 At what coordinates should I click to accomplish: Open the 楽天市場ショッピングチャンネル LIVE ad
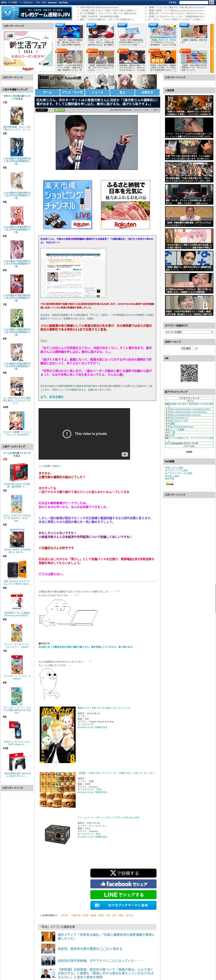click(68, 205)
